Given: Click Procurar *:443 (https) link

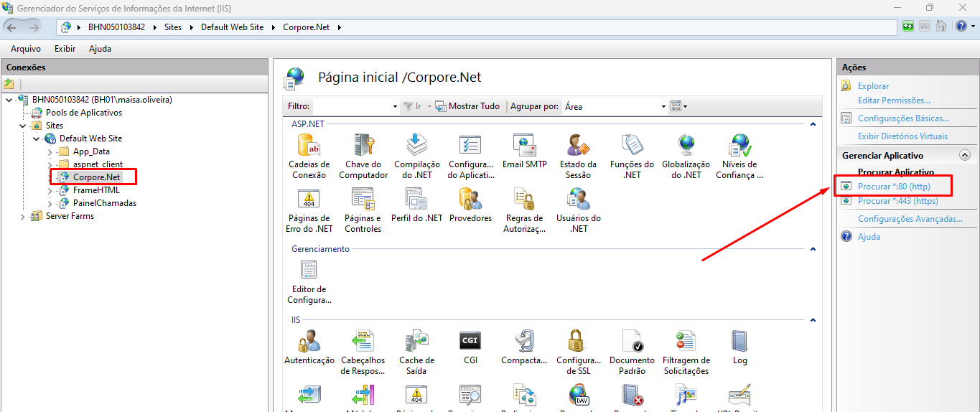Looking at the screenshot, I should click(898, 201).
